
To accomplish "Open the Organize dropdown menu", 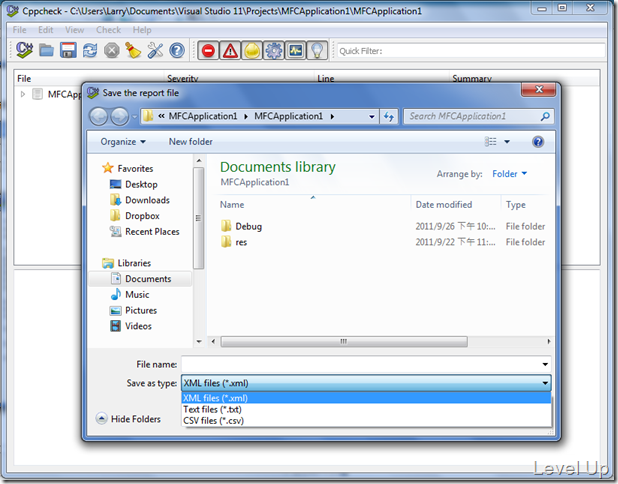I will point(123,141).
